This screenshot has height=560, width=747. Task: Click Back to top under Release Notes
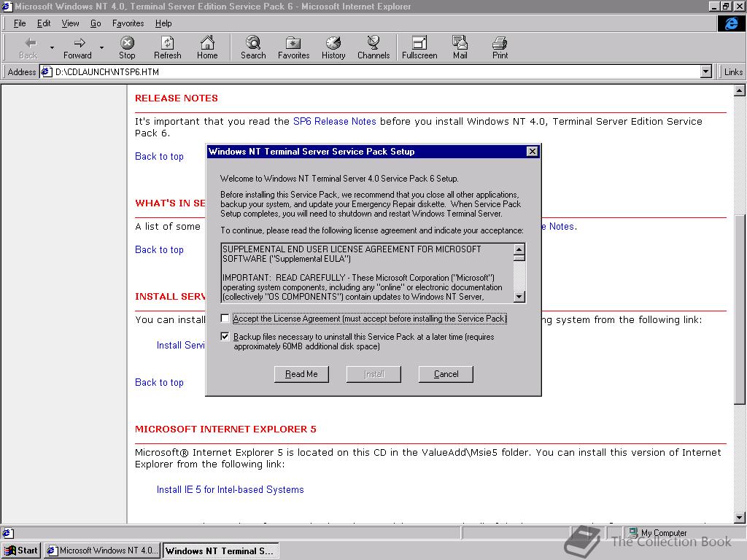[159, 156]
